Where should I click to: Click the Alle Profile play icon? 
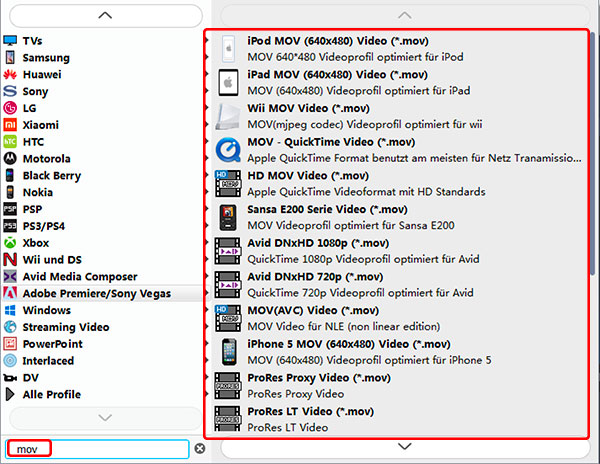(10, 394)
